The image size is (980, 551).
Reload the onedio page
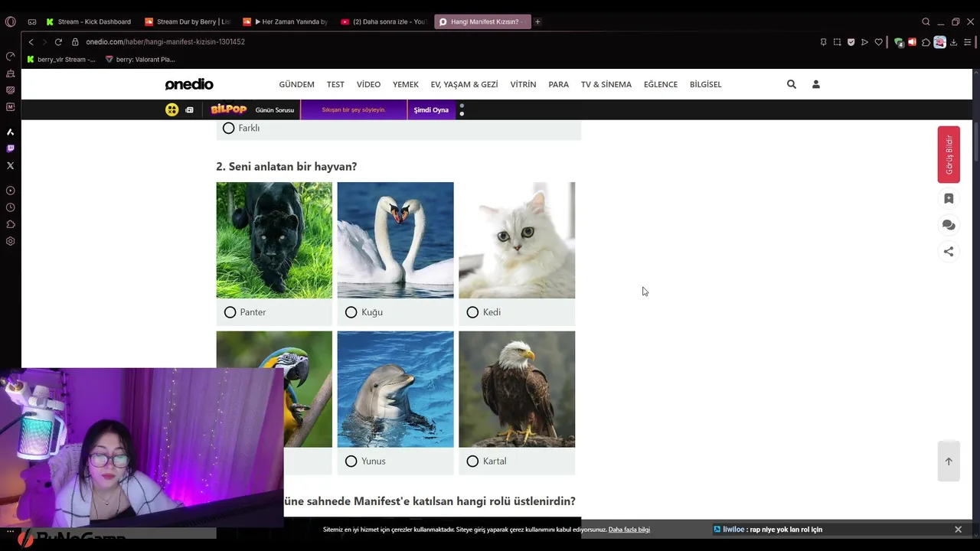[x=58, y=42]
